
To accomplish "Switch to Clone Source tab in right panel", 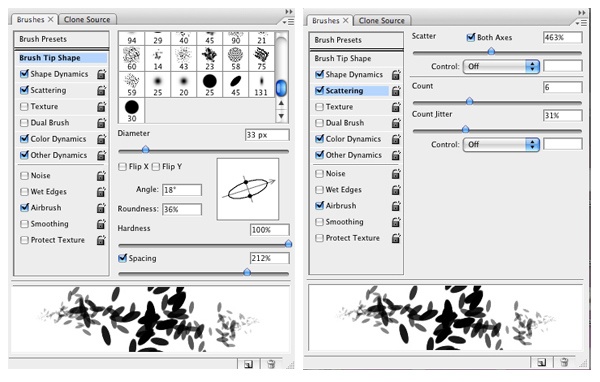I will 382,21.
